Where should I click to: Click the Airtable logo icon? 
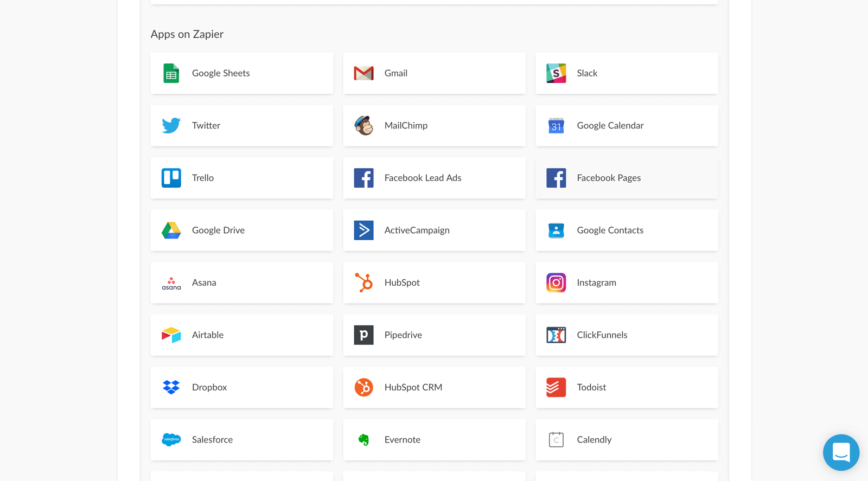point(171,335)
